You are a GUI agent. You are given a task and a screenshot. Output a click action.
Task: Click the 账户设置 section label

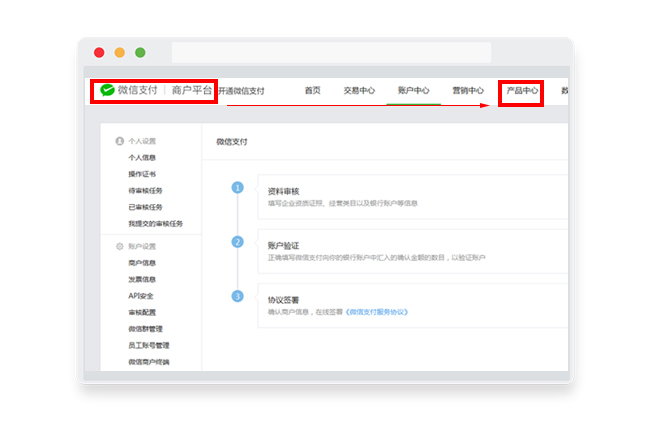142,246
